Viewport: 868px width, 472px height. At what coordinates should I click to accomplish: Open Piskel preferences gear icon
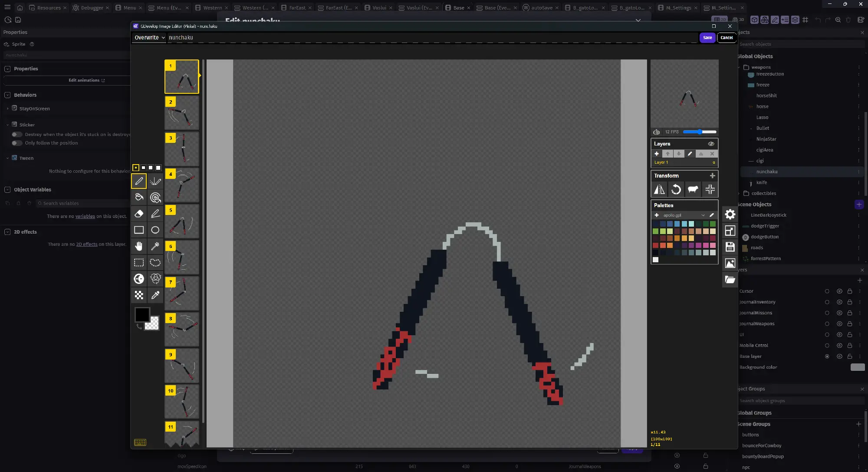point(730,214)
